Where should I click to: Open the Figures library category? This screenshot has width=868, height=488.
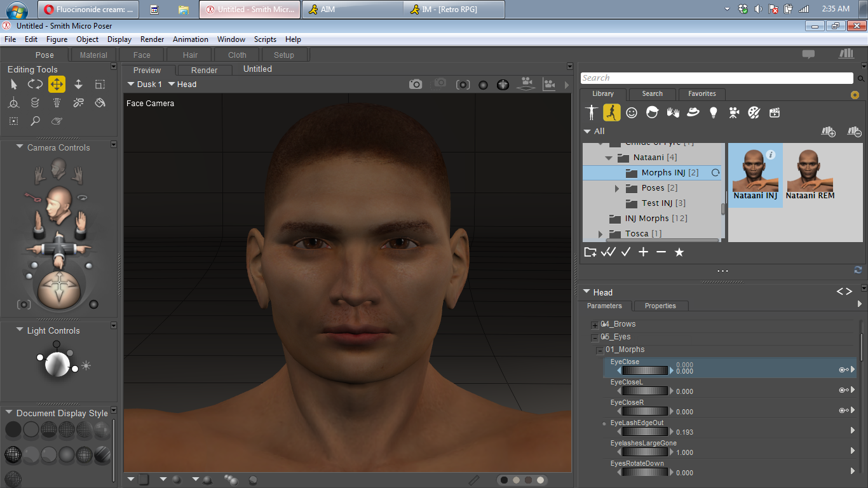(592, 112)
